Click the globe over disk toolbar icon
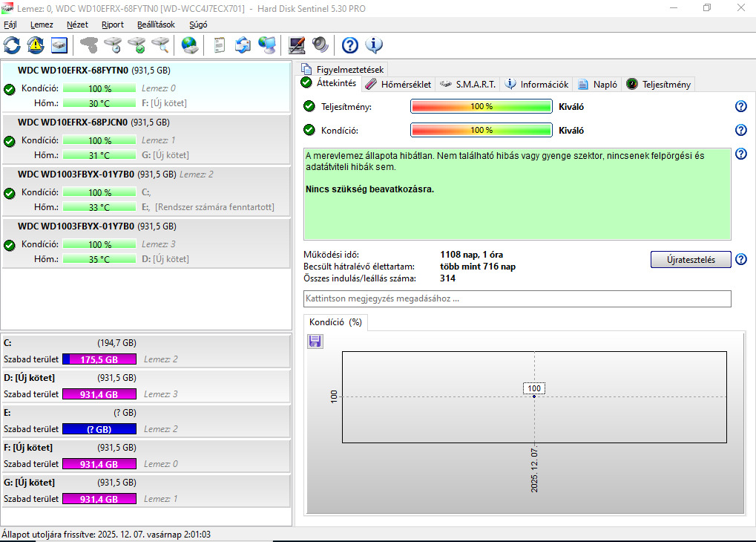Image resolution: width=756 pixels, height=542 pixels. tap(189, 45)
